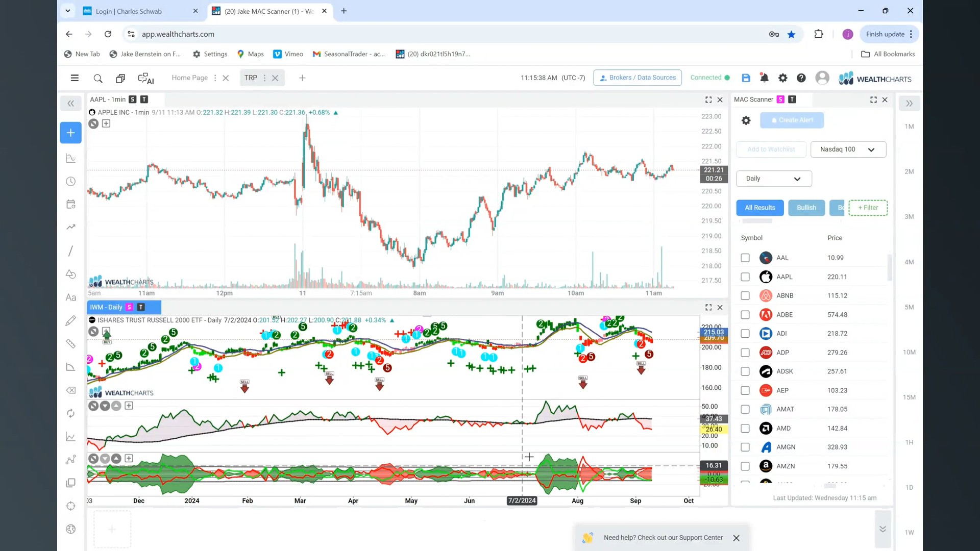980x551 pixels.
Task: Click the blue add-widget plus button in sidebar
Action: point(70,133)
